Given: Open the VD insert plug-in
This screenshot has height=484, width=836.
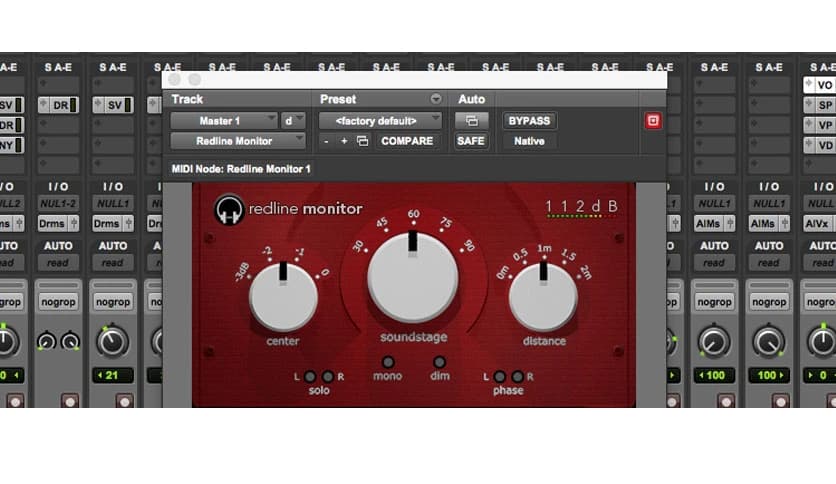Looking at the screenshot, I should point(825,145).
